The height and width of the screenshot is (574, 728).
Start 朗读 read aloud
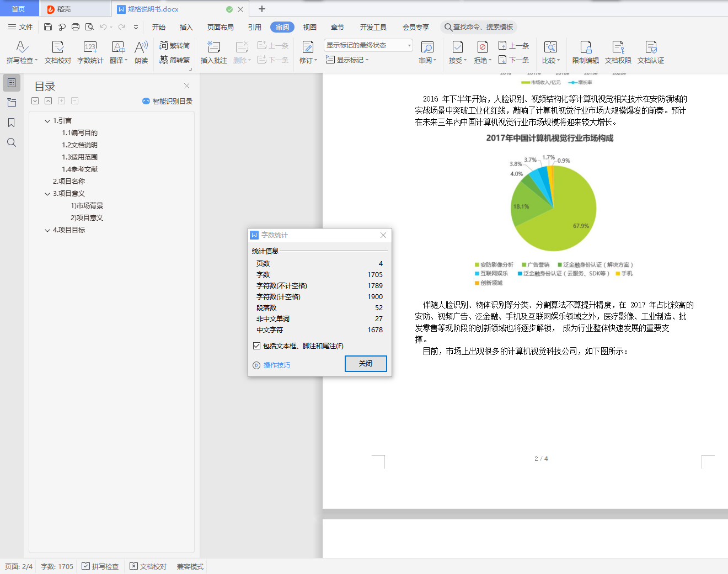(141, 52)
